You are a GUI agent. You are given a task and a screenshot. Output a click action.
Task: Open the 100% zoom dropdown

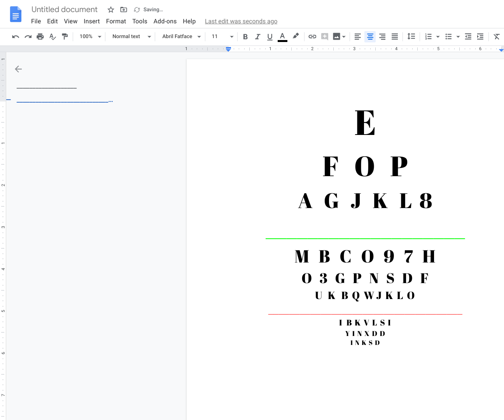[x=90, y=37]
